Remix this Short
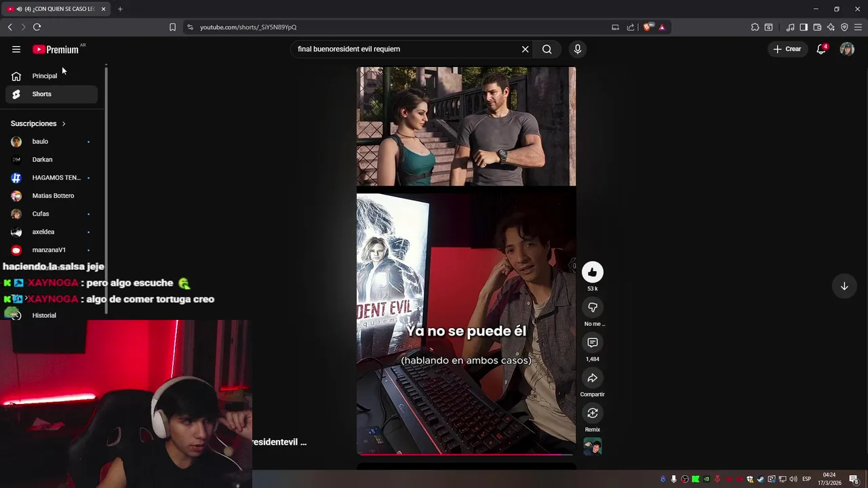The width and height of the screenshot is (868, 488). 593,413
